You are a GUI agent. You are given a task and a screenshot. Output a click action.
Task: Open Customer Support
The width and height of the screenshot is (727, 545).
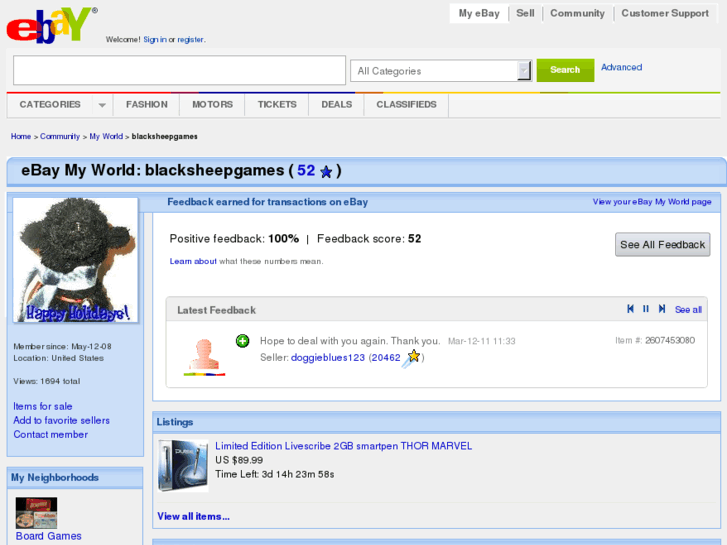click(665, 13)
